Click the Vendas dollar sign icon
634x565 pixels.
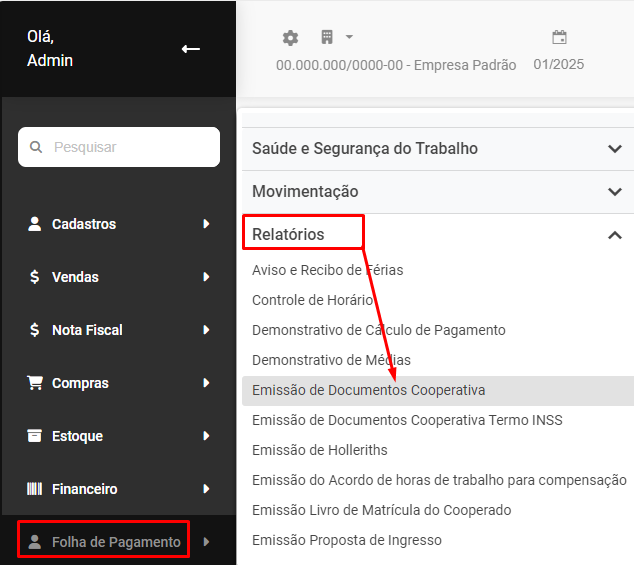(x=35, y=277)
